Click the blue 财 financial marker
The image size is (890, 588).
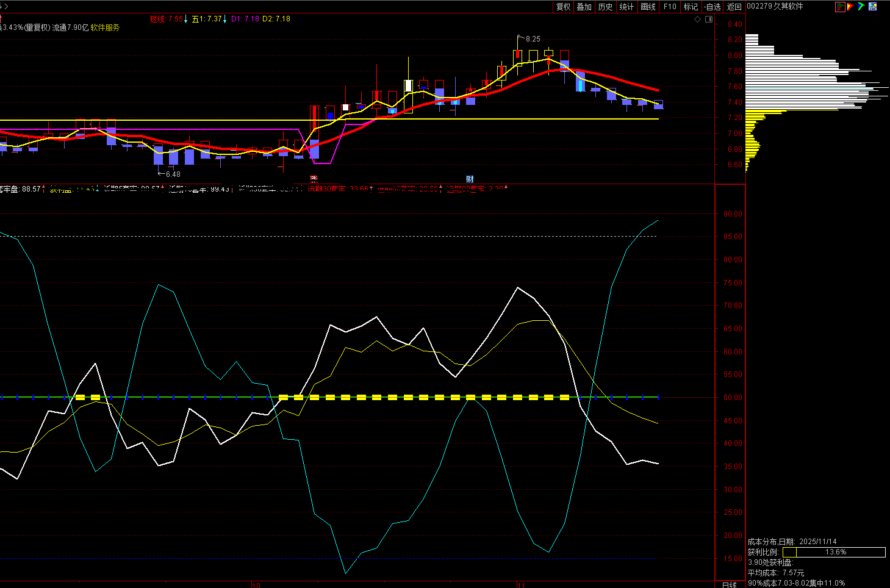(470, 179)
